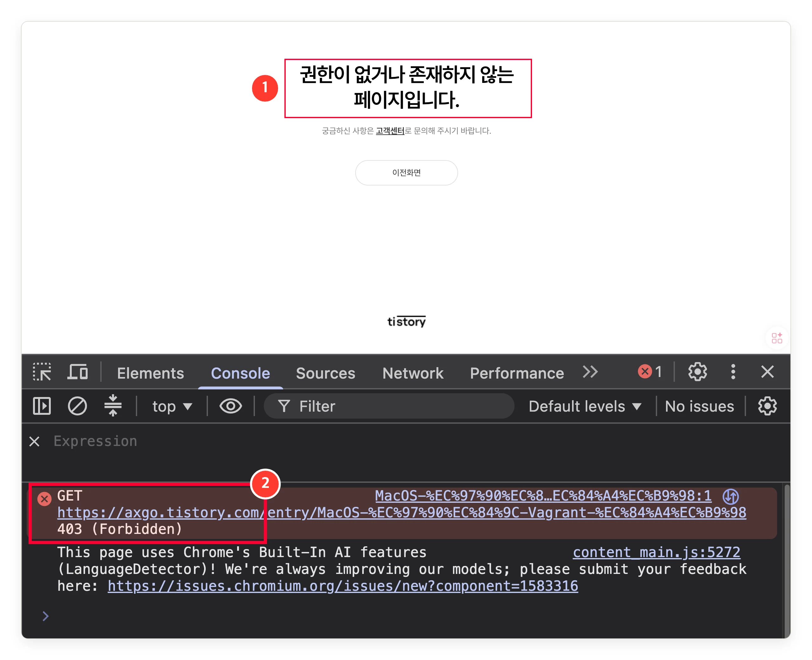Open content_main.js:5272 source link

[656, 552]
